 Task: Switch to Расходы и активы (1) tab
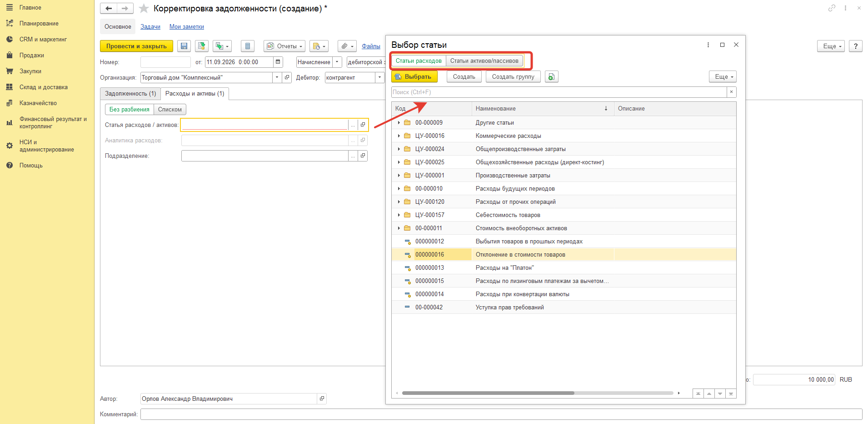tap(195, 94)
